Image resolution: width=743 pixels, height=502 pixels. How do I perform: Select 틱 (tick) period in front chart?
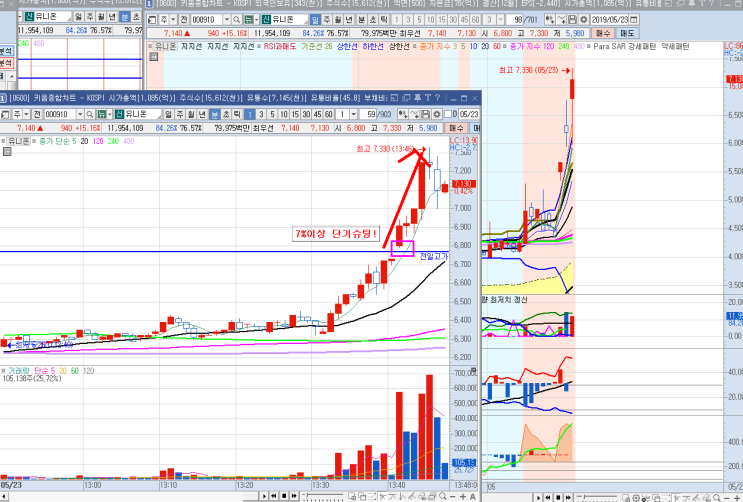(237, 114)
